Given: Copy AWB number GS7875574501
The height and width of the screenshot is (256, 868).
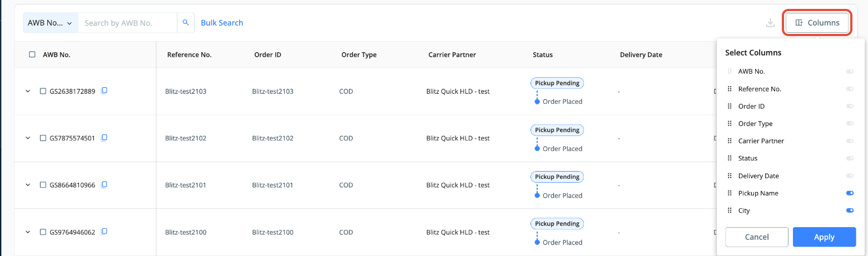Looking at the screenshot, I should [x=104, y=138].
